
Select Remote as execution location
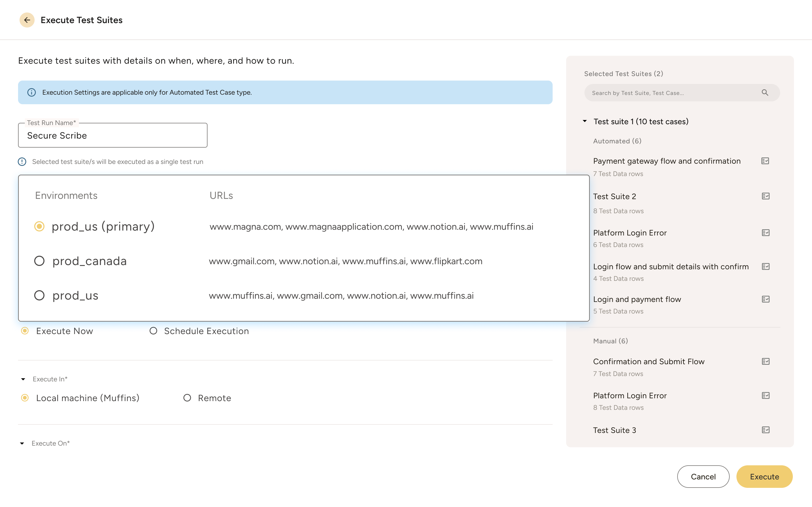[187, 398]
